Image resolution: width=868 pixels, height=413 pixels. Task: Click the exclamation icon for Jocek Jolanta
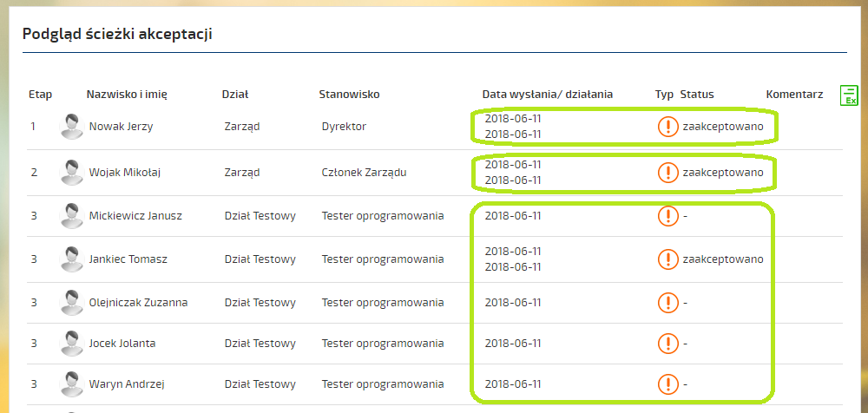pyautogui.click(x=668, y=344)
